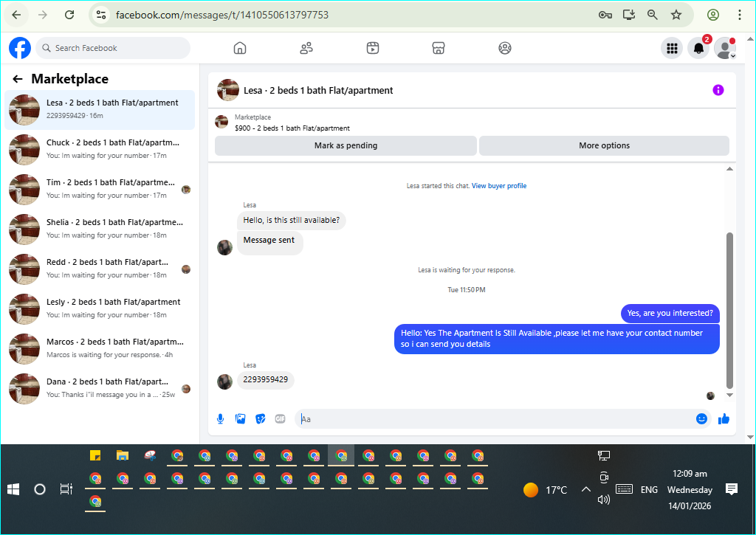The width and height of the screenshot is (756, 535).
Task: Open conversation information purple icon
Action: coord(718,90)
